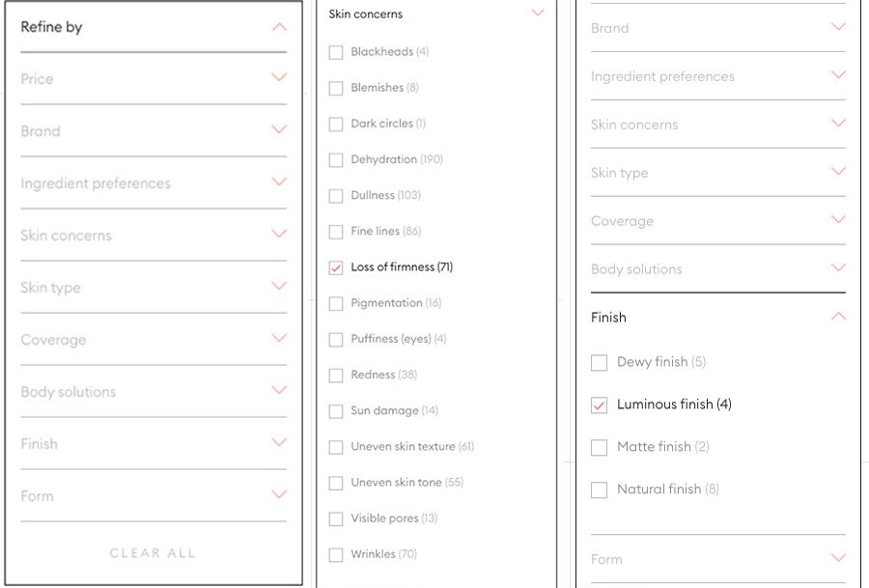Check the Matte finish option
This screenshot has width=869, height=588.
(599, 447)
